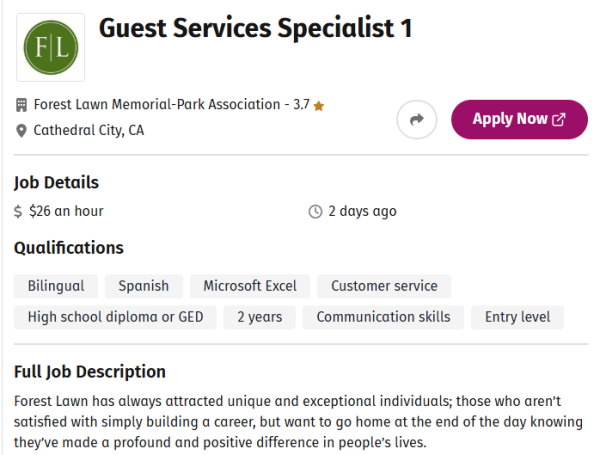Screen dimensions: 600x455
Task: Select the Spanish qualification tag
Action: coord(143,286)
